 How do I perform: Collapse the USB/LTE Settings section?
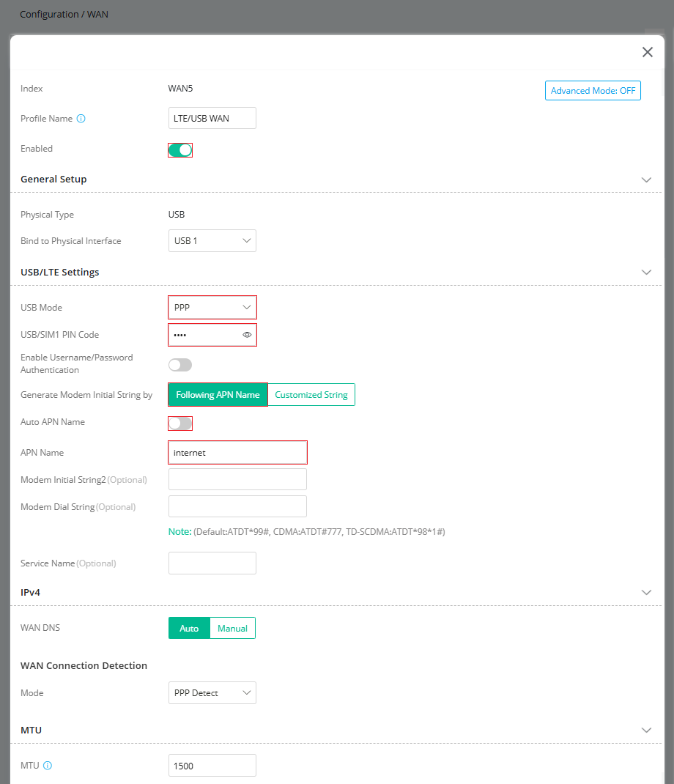pyautogui.click(x=646, y=272)
